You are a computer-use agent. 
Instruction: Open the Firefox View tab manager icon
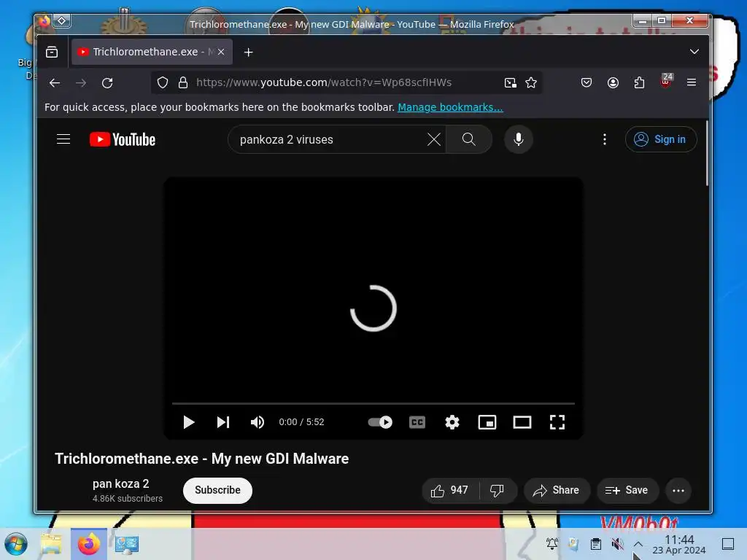[52, 52]
